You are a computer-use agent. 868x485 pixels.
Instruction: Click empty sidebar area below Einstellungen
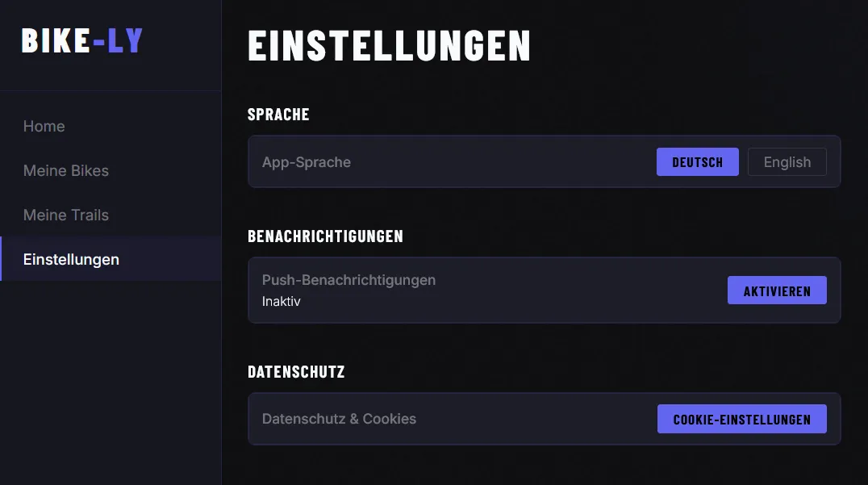[x=111, y=379]
